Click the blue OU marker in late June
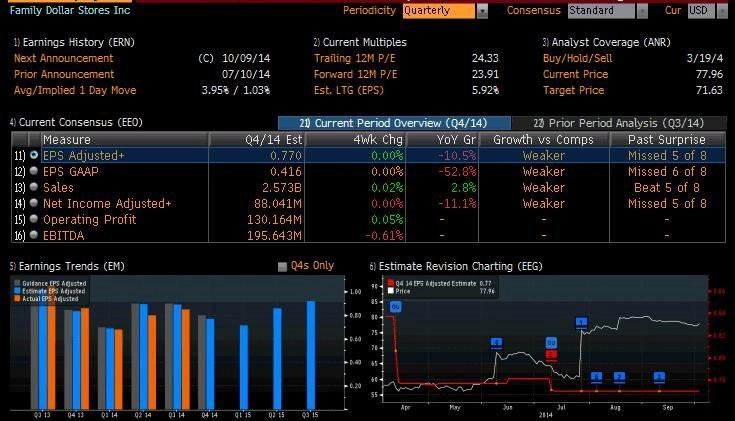This screenshot has height=421, width=735. (551, 343)
